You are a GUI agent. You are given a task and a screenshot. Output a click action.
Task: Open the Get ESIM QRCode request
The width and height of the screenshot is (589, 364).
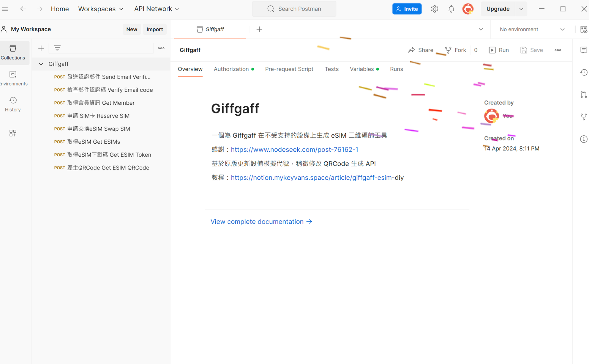click(101, 168)
